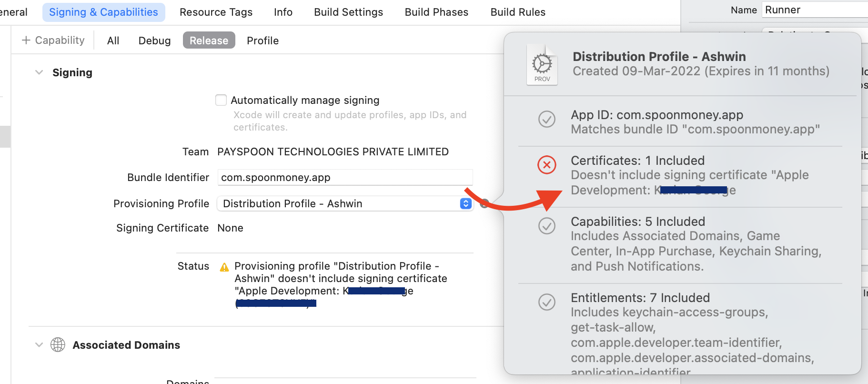Viewport: 868px width, 384px height.
Task: Click the App ID checkmark icon
Action: pos(546,119)
